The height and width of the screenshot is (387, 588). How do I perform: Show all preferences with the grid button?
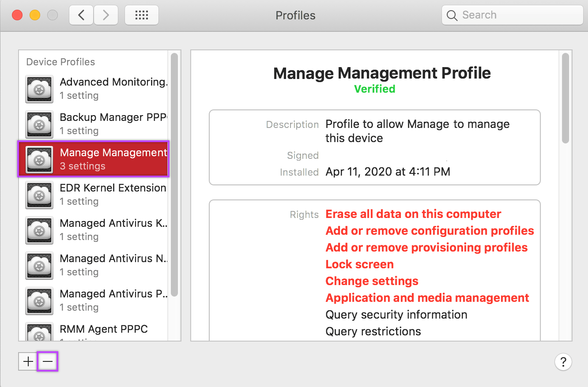(x=142, y=15)
